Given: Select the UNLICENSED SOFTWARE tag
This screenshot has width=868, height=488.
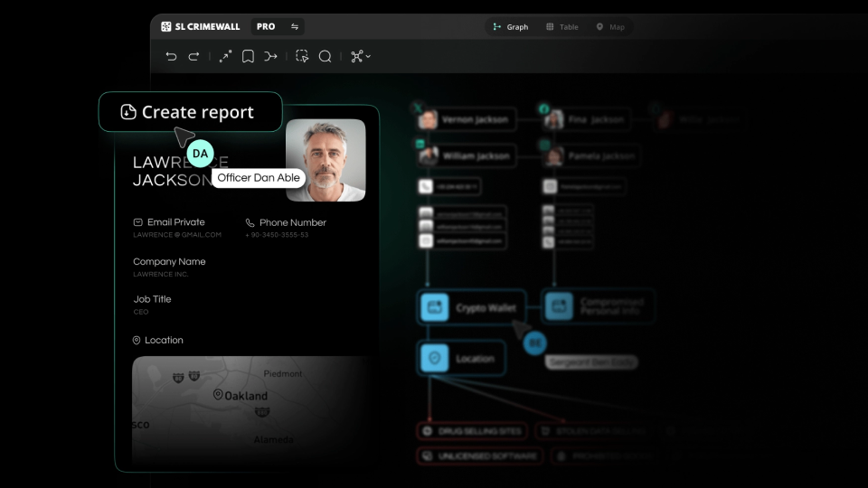Looking at the screenshot, I should [x=479, y=455].
